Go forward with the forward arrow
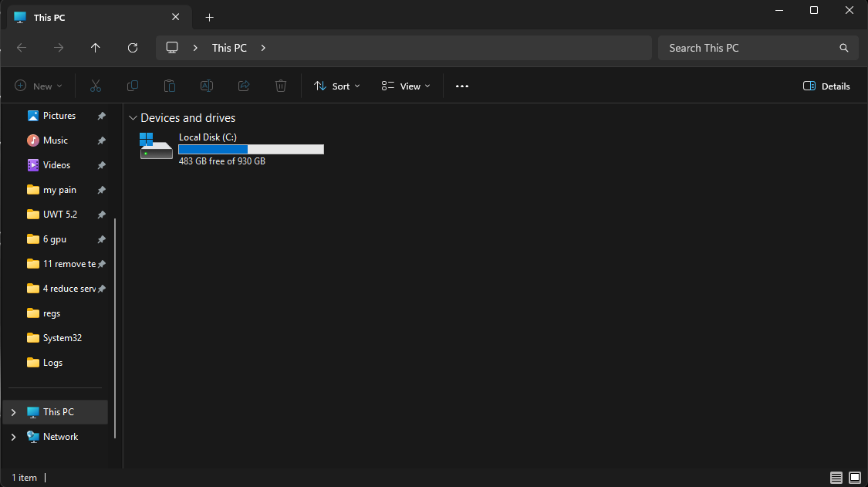 point(59,48)
